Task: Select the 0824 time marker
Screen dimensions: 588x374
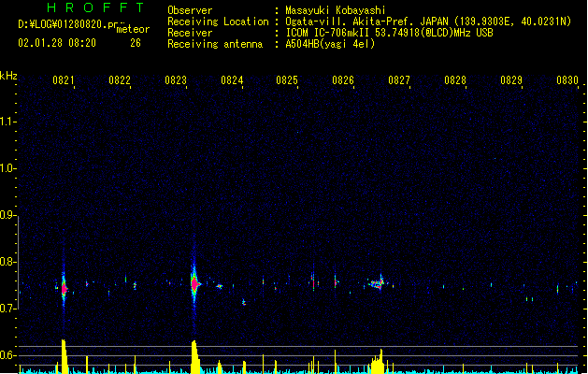Action: tap(232, 80)
